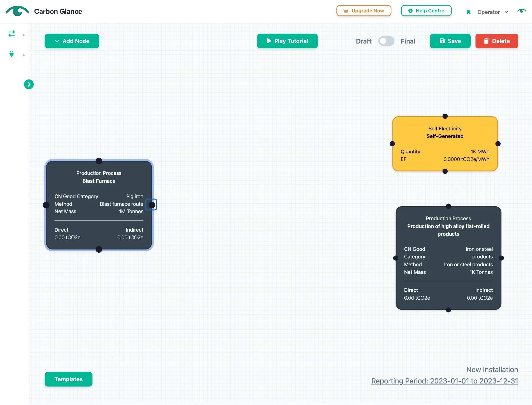
Task: Click the 1K Tonnes net mass value
Action: tap(481, 272)
